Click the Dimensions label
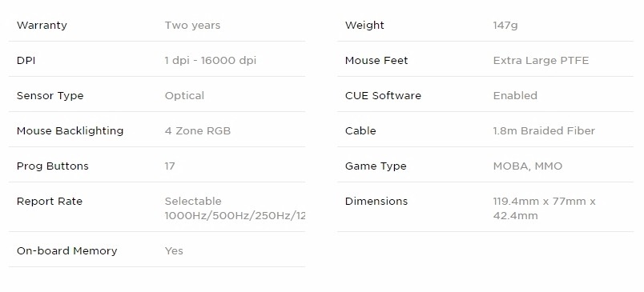644x292 pixels. coord(376,202)
